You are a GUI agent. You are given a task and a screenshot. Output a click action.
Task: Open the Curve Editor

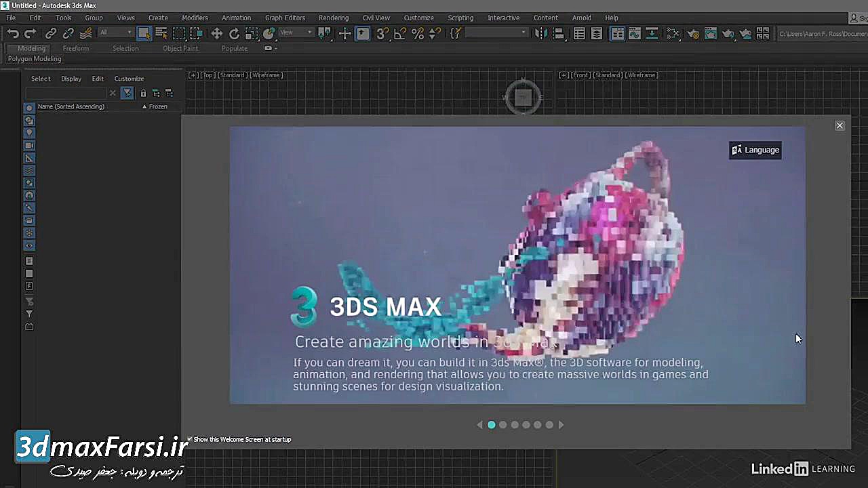pos(635,33)
